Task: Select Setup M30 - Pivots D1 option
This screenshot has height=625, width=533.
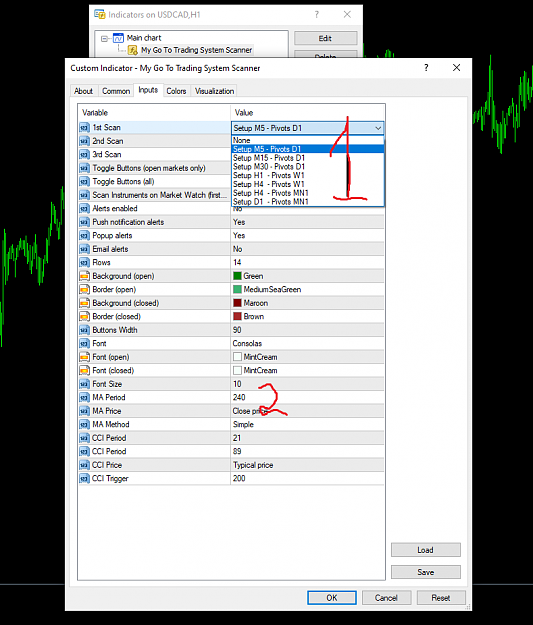Action: pyautogui.click(x=308, y=167)
